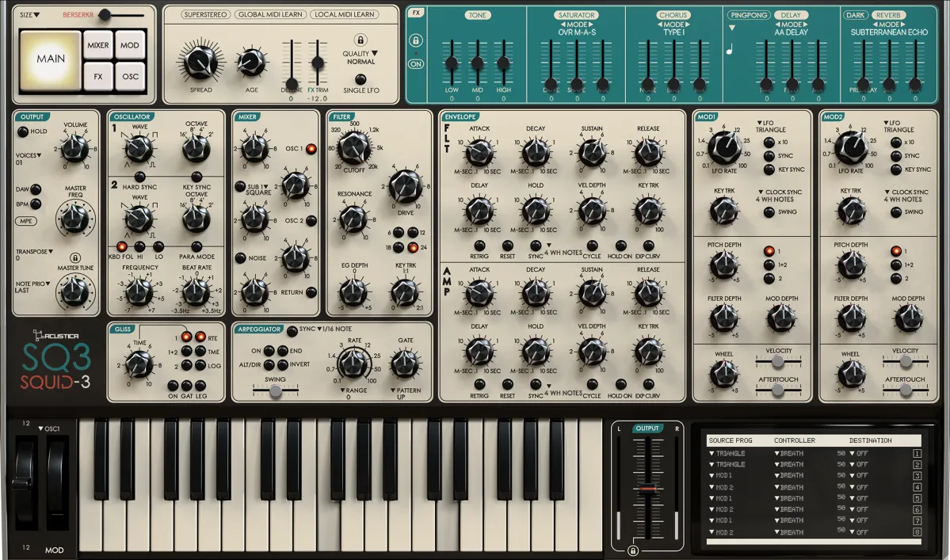Image resolution: width=950 pixels, height=560 pixels.
Task: Switch to the OSC panel
Action: point(128,77)
